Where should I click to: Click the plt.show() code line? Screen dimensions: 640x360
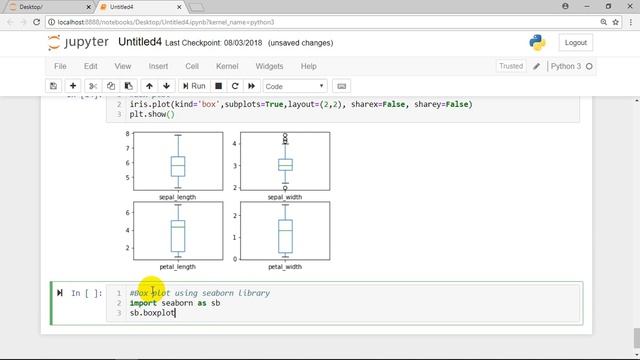[x=152, y=114]
